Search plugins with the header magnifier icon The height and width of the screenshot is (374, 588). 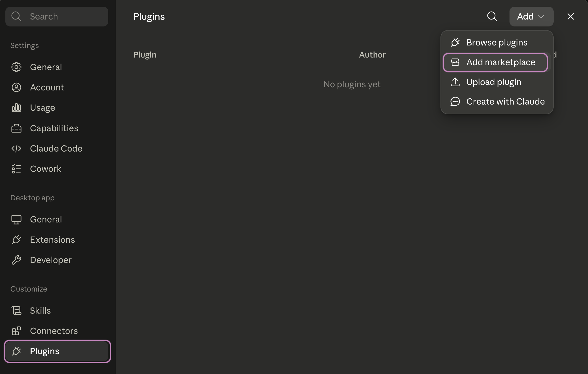coord(492,16)
